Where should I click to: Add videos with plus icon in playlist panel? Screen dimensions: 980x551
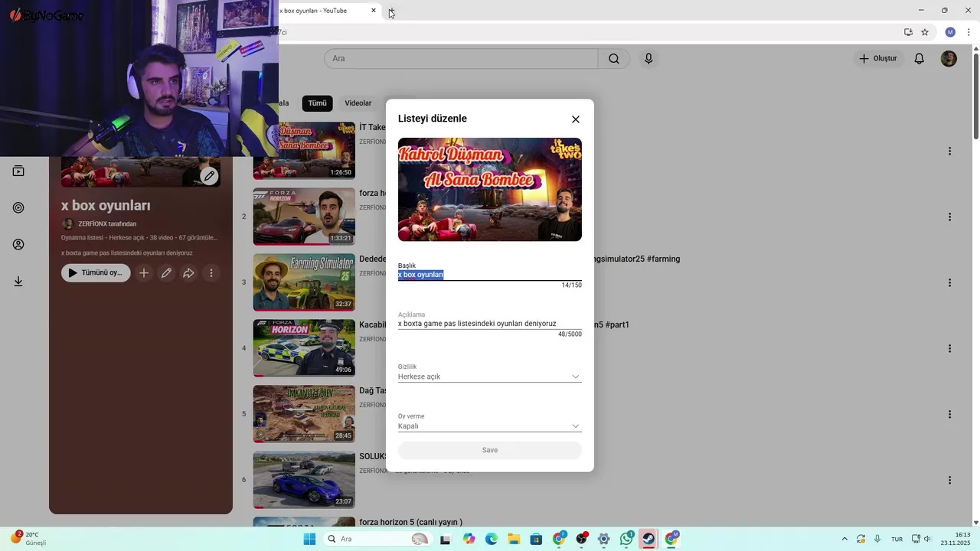click(x=144, y=272)
